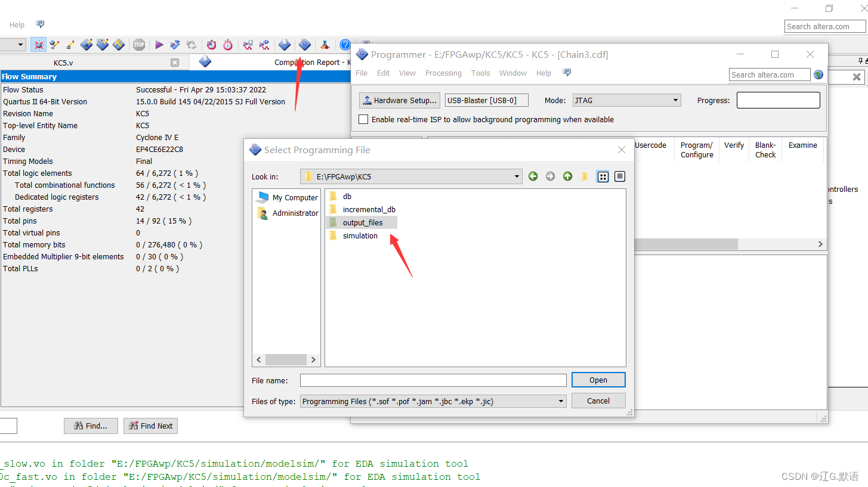868x487 pixels.
Task: Click Programmer Search altera.com field
Action: [770, 75]
